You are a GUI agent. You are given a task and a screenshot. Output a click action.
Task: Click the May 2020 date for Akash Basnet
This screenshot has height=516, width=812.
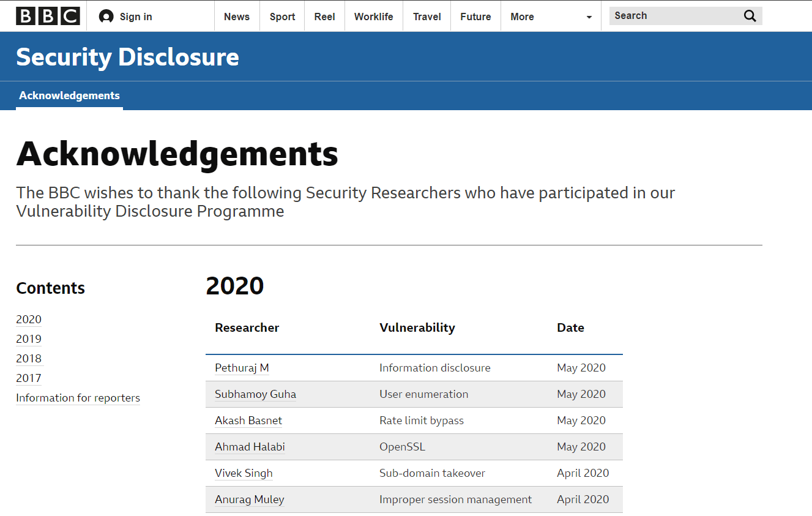pos(581,421)
